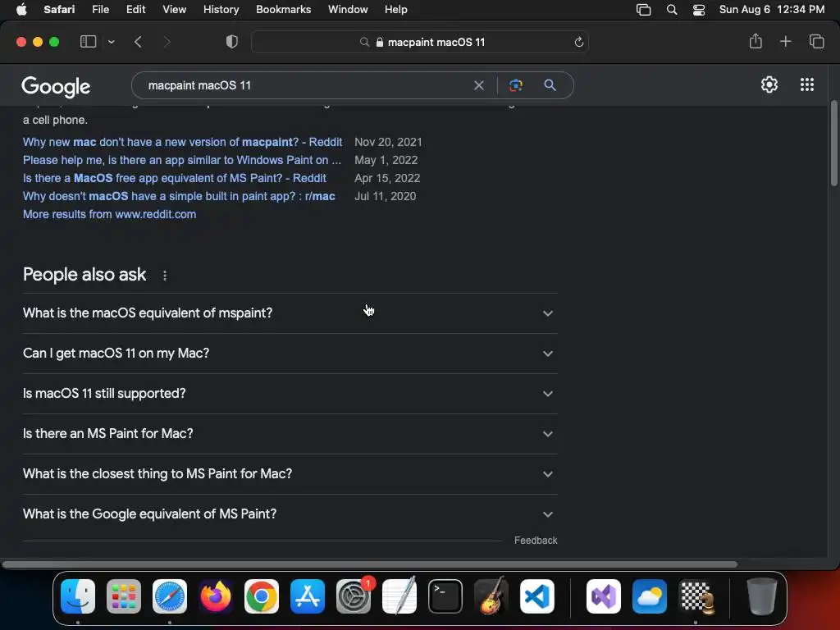Open More results from www.reddit.com

[x=109, y=214]
